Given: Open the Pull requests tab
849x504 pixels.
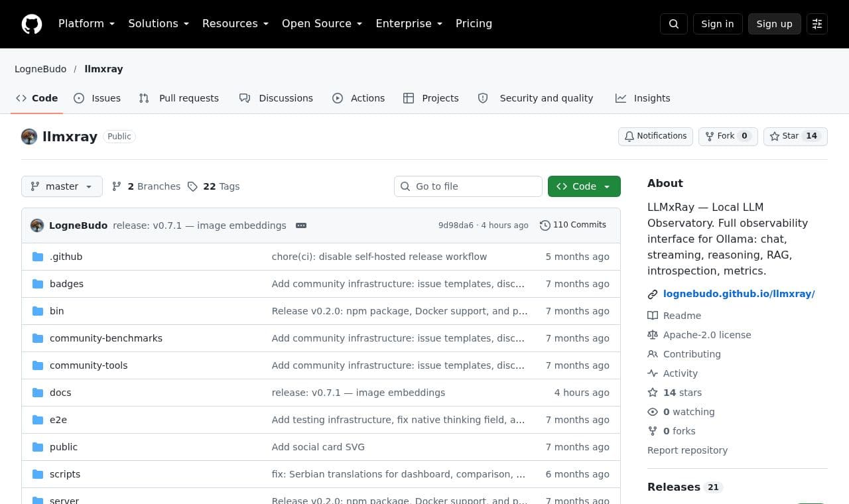Looking at the screenshot, I should (179, 98).
